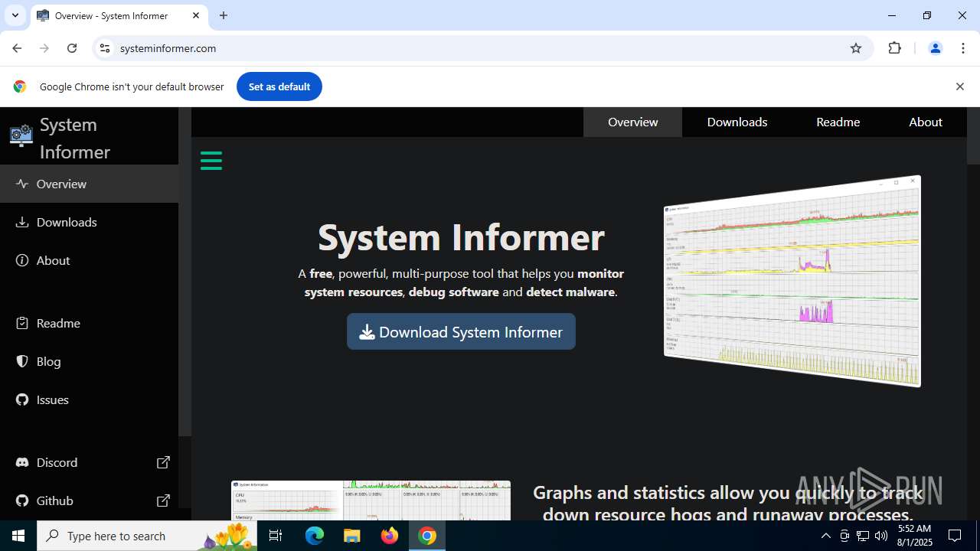The image size is (980, 551).
Task: Open Readme link in sidebar
Action: pyautogui.click(x=89, y=323)
